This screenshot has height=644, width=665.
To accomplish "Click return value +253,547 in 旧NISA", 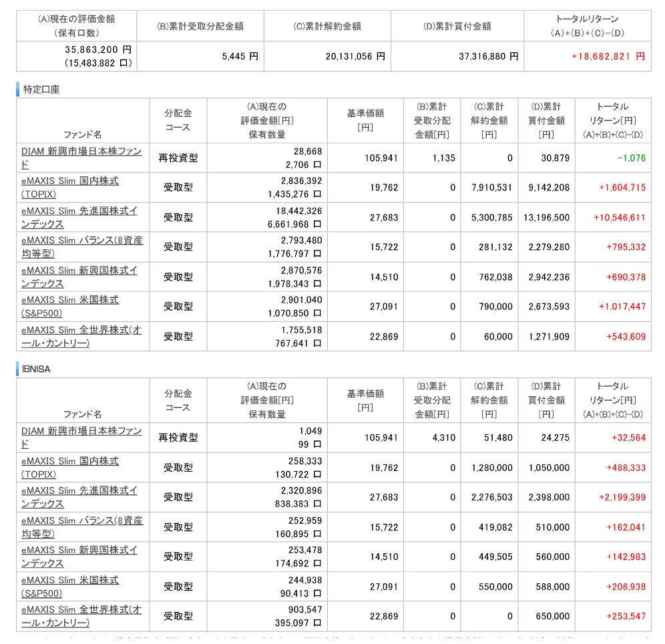I will pos(626,616).
